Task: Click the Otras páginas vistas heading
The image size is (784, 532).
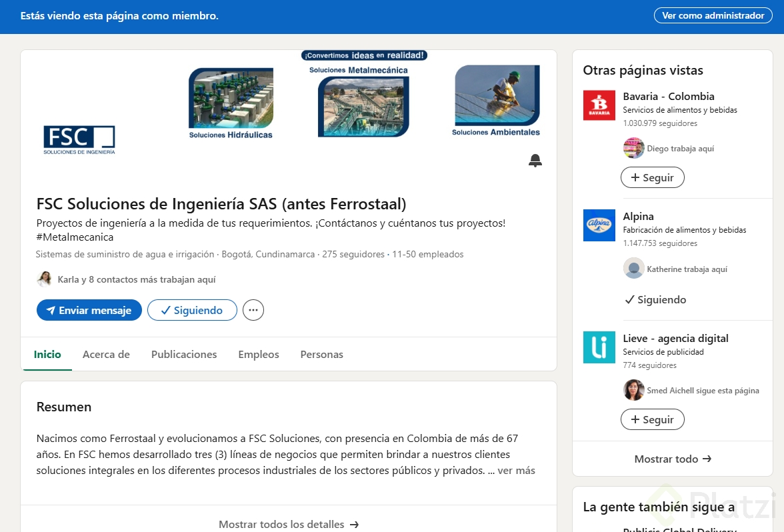Action: tap(643, 70)
